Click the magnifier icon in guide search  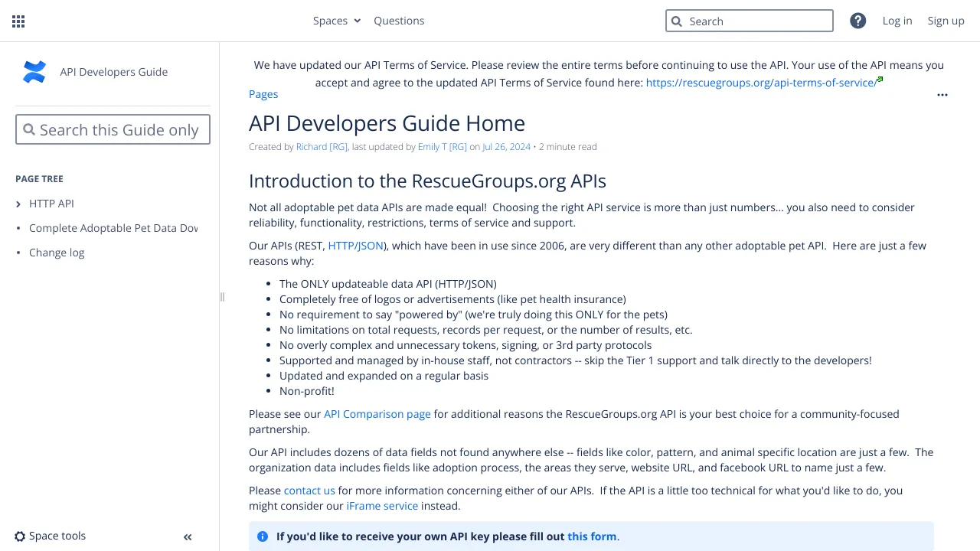pyautogui.click(x=29, y=130)
